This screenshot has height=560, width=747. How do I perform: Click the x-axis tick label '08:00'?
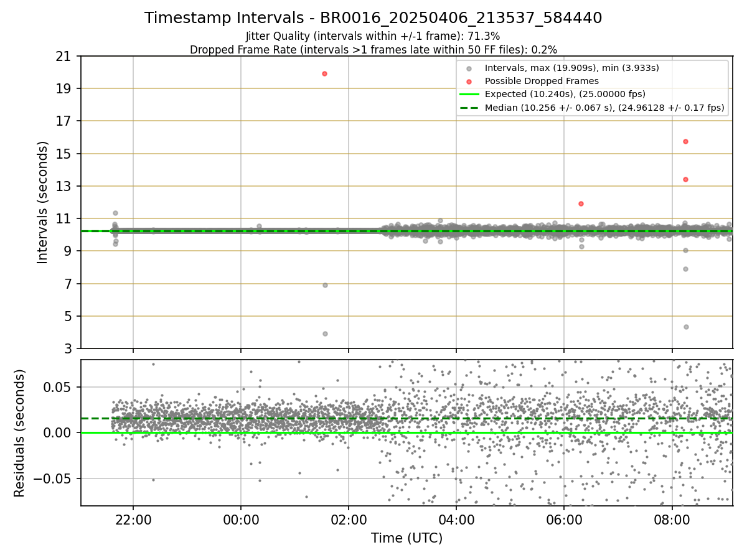click(x=672, y=520)
